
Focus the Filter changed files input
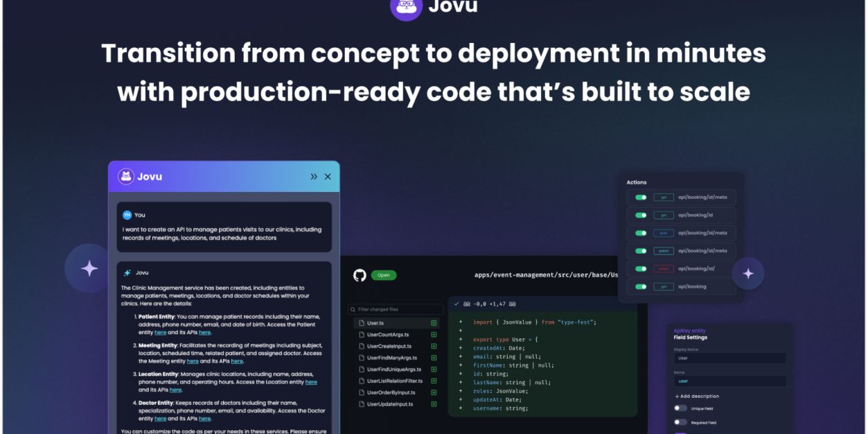pos(396,309)
